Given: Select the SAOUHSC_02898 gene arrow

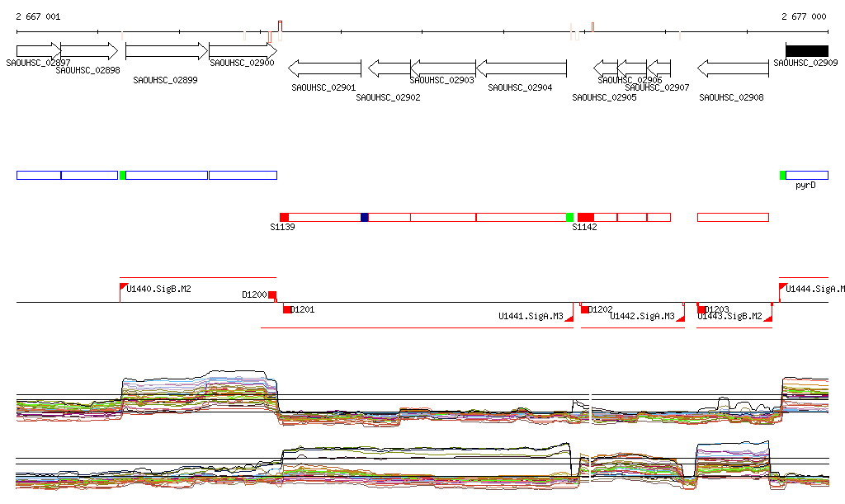Looking at the screenshot, I should (89, 51).
